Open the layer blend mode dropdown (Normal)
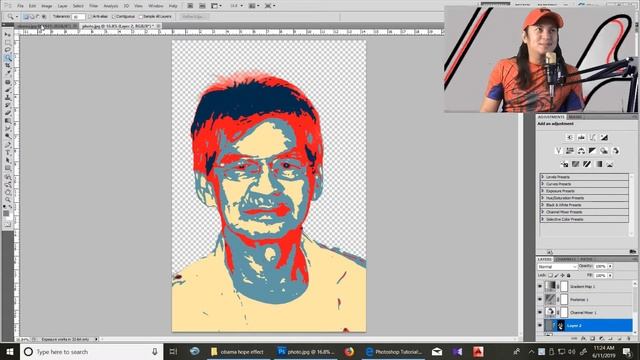 click(x=557, y=267)
